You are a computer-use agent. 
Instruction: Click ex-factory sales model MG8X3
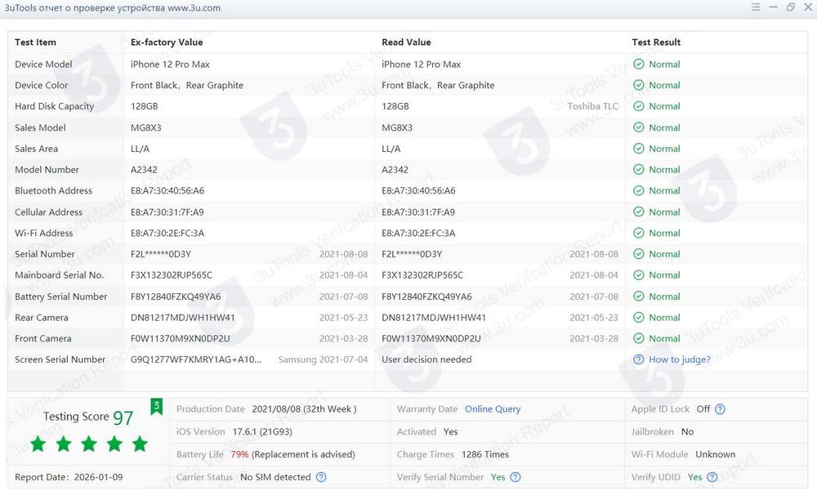pyautogui.click(x=146, y=127)
